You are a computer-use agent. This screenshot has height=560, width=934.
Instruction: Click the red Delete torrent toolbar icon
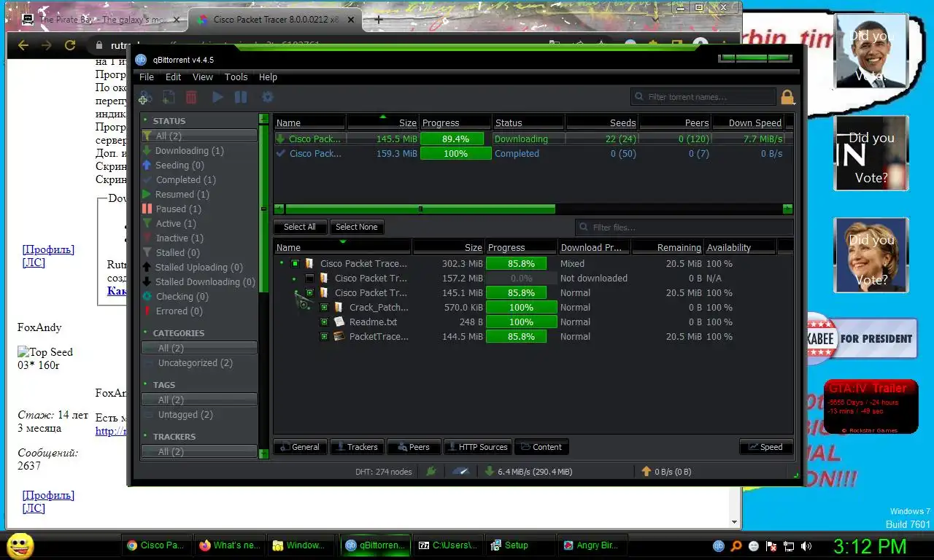[x=191, y=97]
